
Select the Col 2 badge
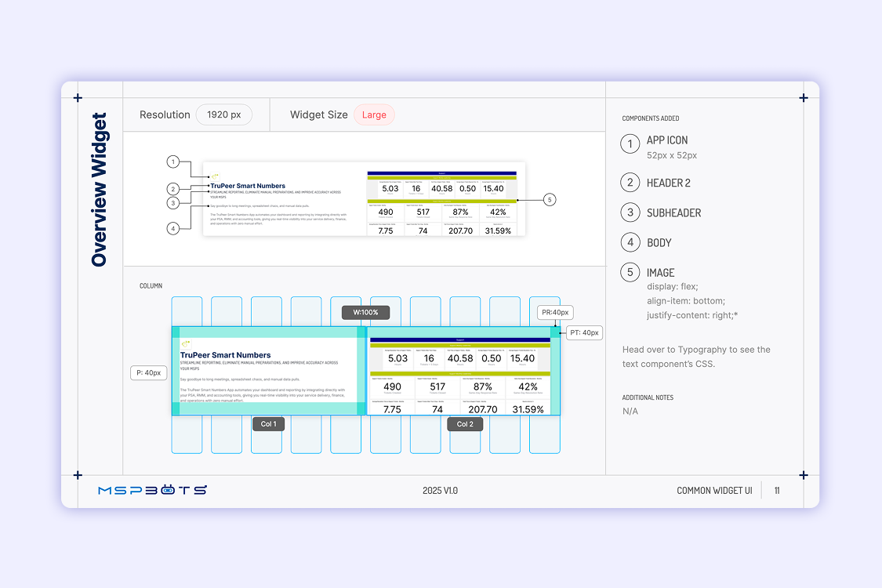[465, 424]
